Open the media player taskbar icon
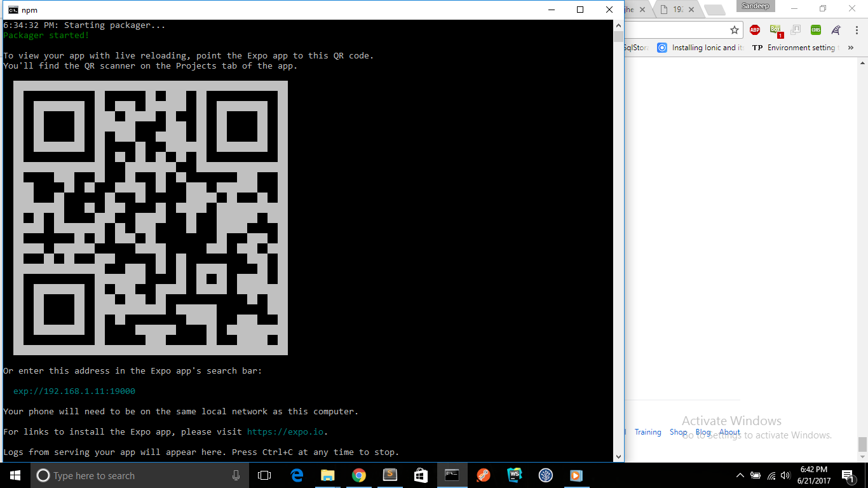 (576, 475)
